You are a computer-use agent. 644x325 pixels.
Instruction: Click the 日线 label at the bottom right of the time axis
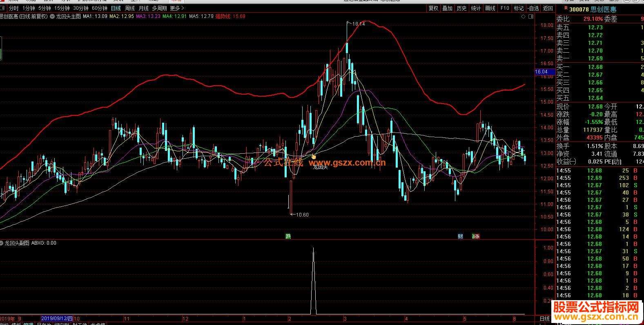tap(545, 318)
